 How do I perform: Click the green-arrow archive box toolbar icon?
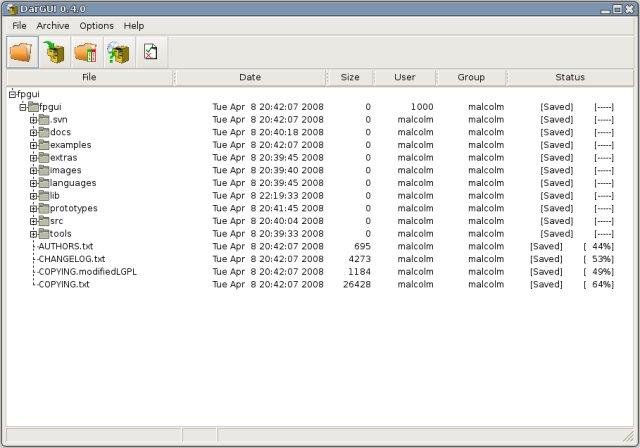coord(54,52)
